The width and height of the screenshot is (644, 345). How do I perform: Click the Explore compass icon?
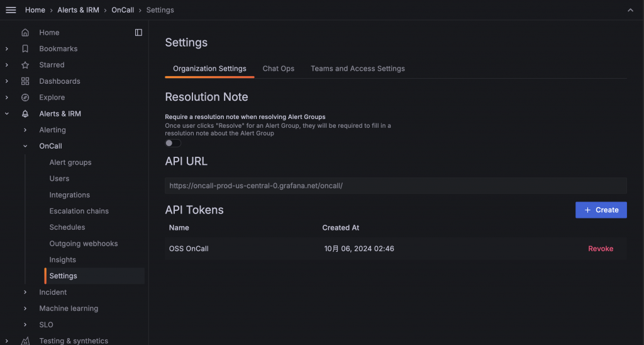click(x=25, y=98)
